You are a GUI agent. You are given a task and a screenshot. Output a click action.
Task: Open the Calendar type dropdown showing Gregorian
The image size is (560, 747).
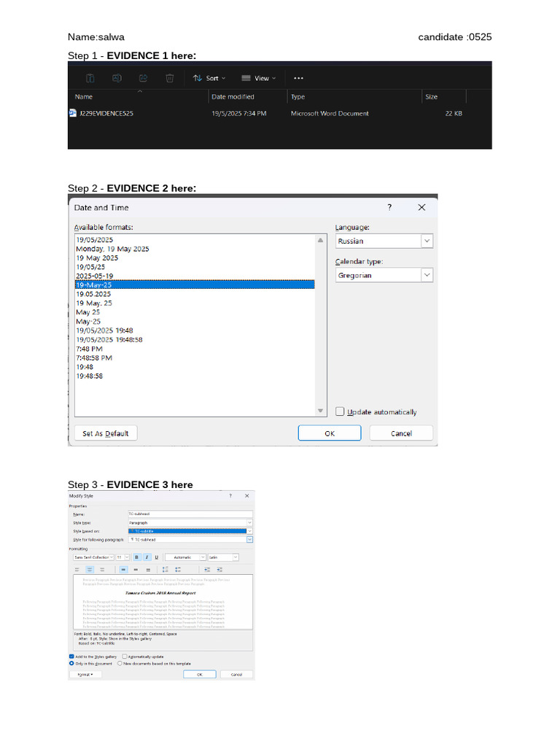pos(427,275)
